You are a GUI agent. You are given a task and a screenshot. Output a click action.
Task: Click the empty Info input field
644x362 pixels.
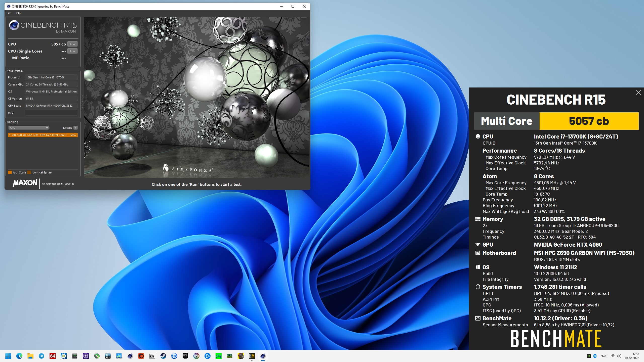point(51,113)
